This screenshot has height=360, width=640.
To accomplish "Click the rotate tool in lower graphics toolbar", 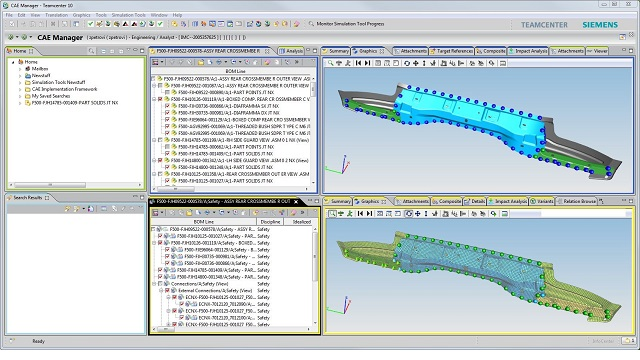I will 408,213.
